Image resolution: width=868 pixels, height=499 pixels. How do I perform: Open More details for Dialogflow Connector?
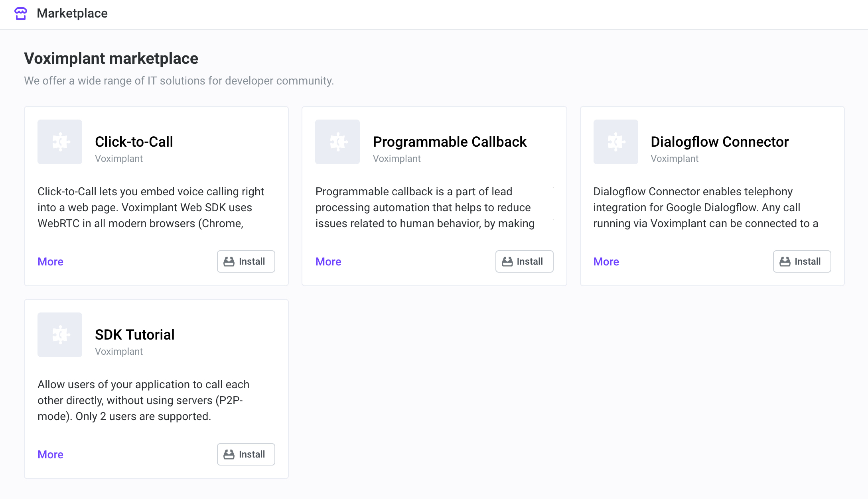pyautogui.click(x=606, y=261)
